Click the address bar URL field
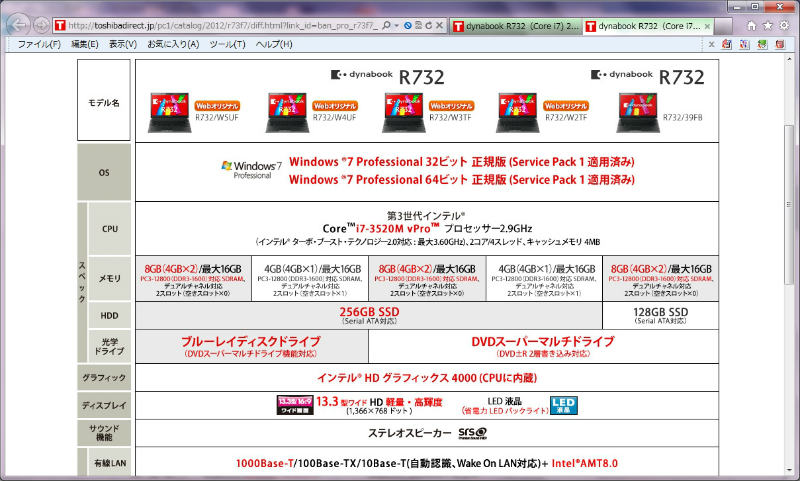The image size is (800, 481). coord(222,26)
